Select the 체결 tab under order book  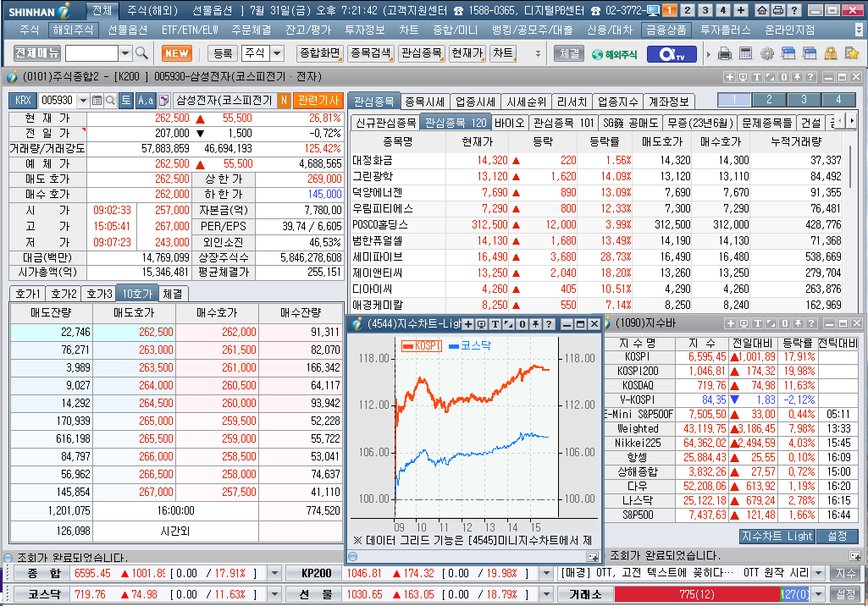click(x=174, y=294)
